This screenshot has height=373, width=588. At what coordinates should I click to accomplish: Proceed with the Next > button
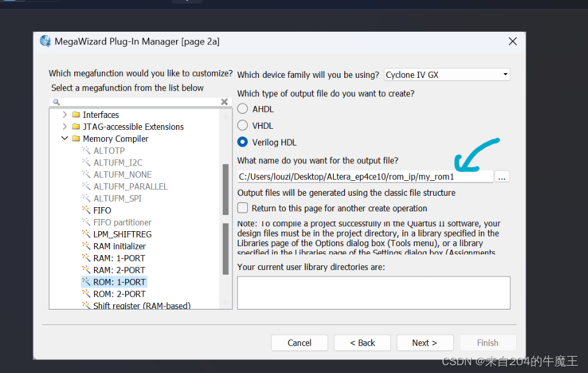coord(425,342)
